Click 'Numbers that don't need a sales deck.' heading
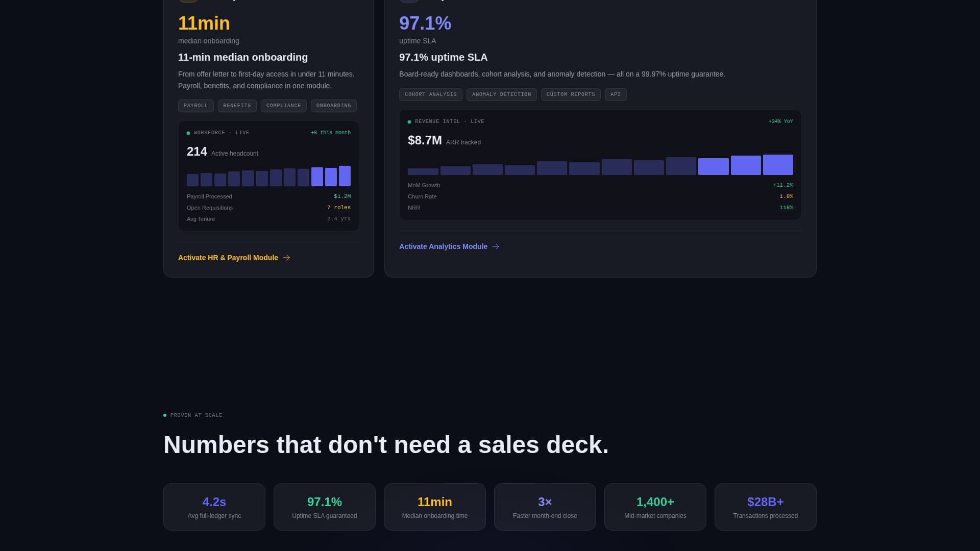The width and height of the screenshot is (980, 551). 386,445
